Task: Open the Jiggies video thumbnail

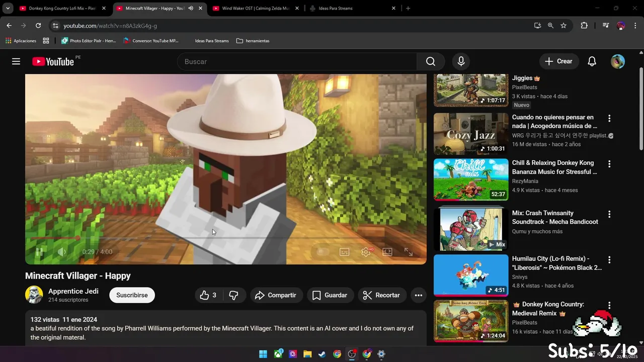Action: 471,90
